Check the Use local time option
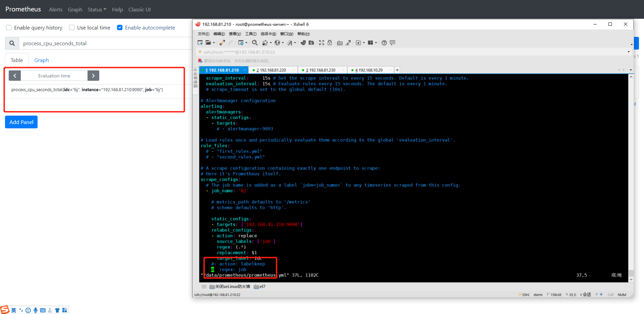The image size is (644, 314). point(71,27)
